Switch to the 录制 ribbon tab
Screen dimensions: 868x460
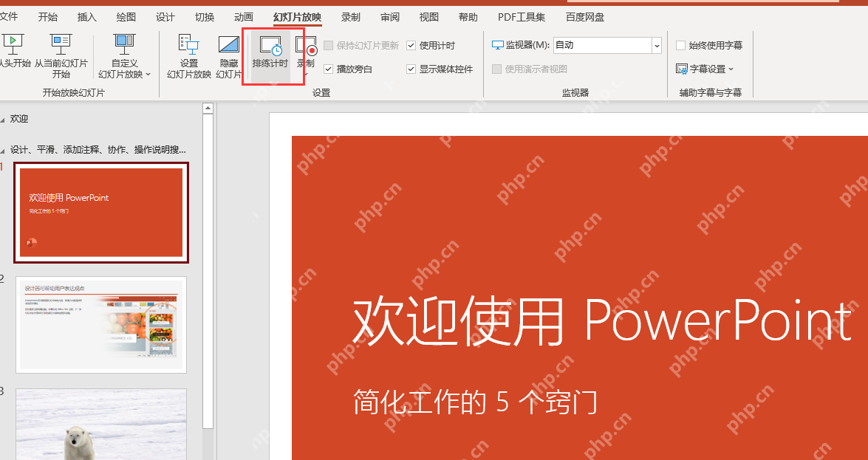(351, 17)
